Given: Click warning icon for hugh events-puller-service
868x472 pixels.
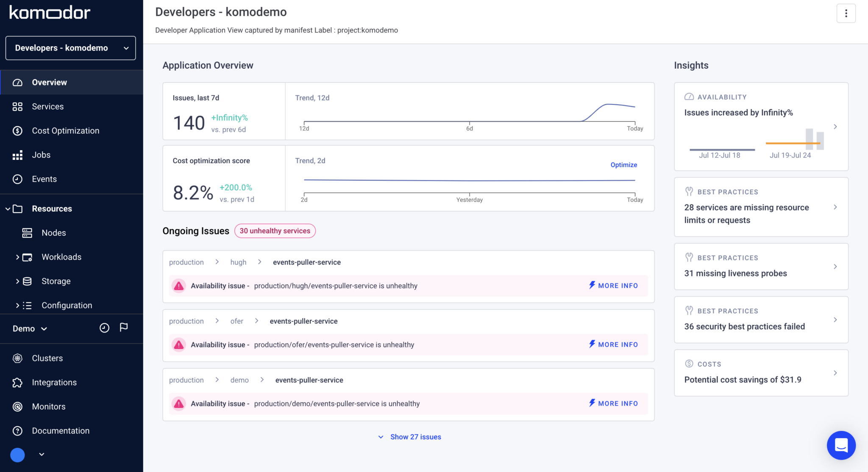Looking at the screenshot, I should coord(179,286).
